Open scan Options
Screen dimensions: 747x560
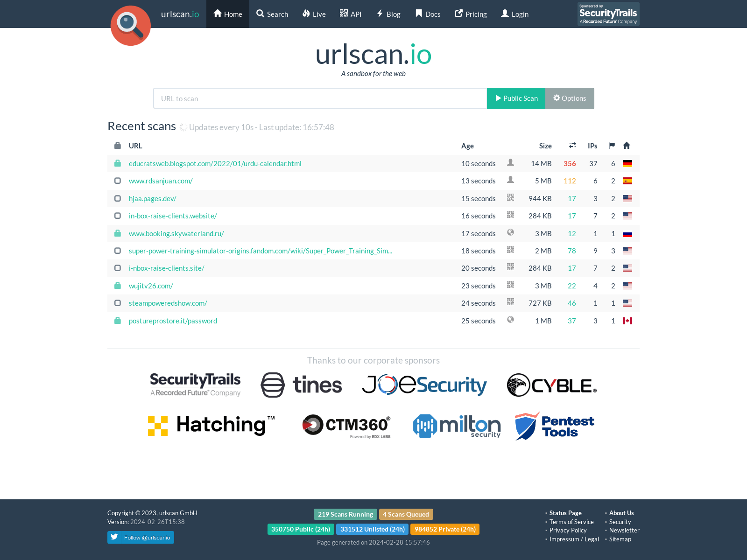570,98
